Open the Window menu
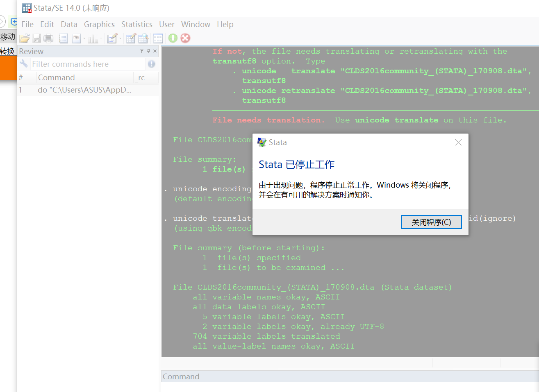Screen dimensions: 539x392 pos(196,24)
